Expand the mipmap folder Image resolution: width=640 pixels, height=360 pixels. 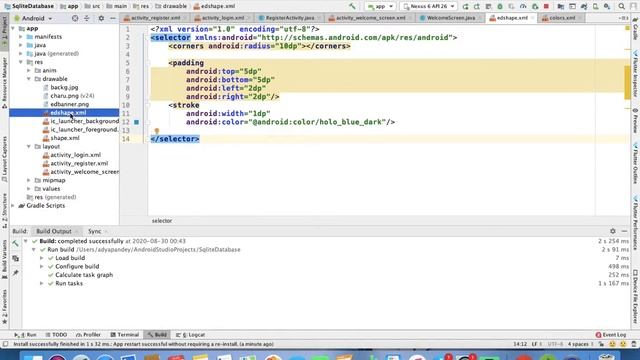point(29,180)
